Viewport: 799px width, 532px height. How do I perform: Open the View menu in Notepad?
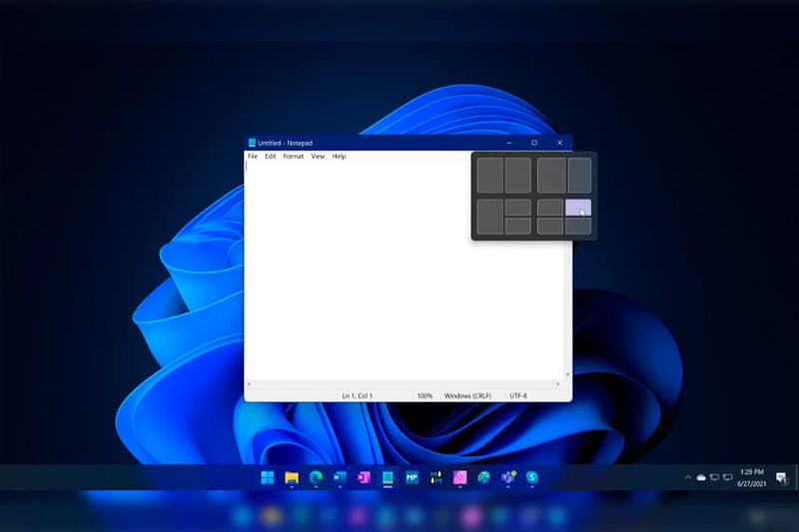pyautogui.click(x=318, y=157)
